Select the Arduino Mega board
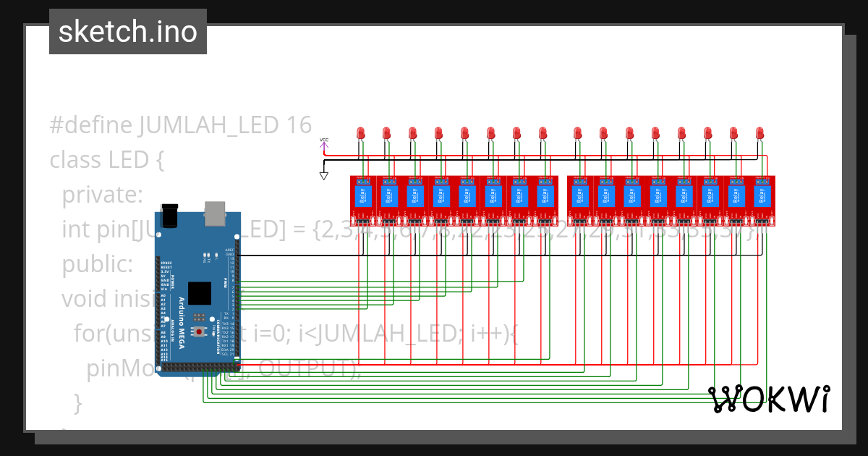 click(199, 290)
